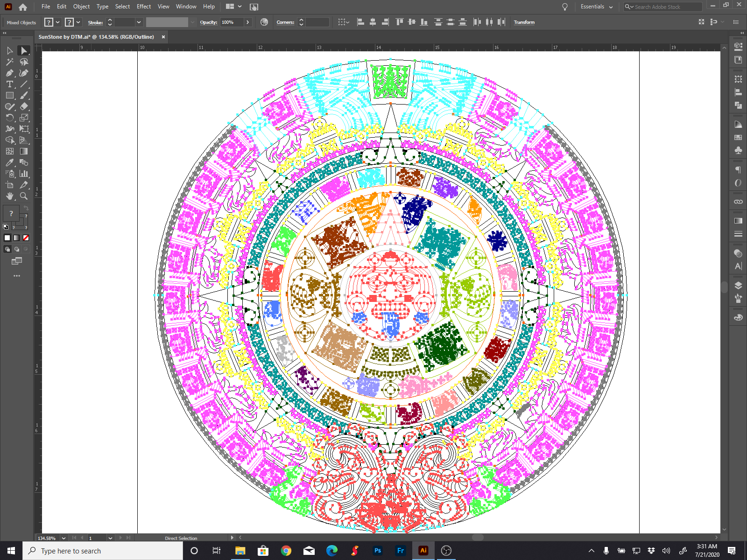747x560 pixels.
Task: Open the Stroke panel icon in dock
Action: point(738,234)
